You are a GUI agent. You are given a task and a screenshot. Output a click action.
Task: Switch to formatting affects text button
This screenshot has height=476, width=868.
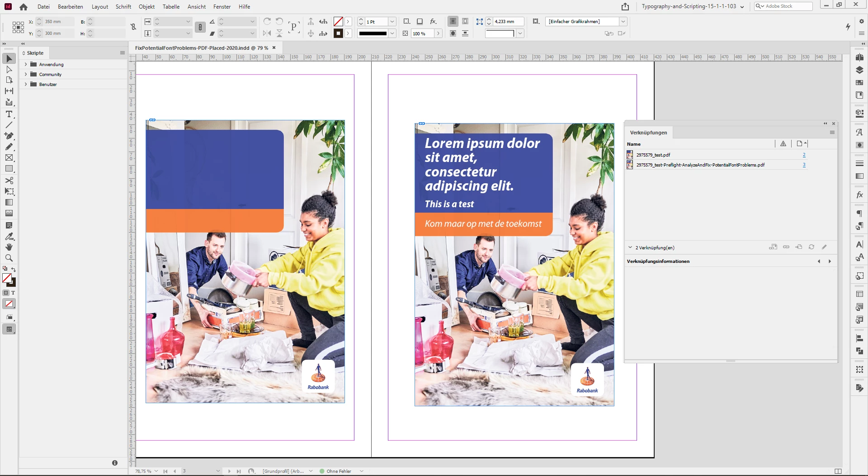point(13,293)
